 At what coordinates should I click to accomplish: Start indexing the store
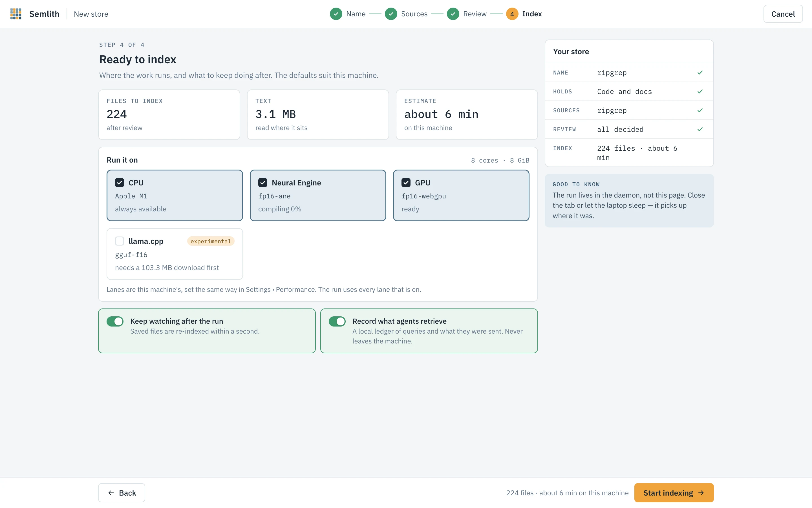coord(674,492)
